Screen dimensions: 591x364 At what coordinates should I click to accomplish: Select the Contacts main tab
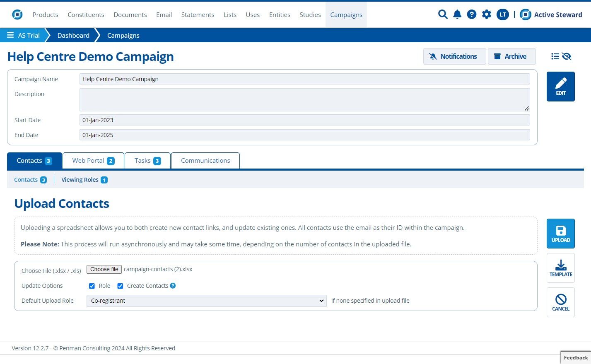click(x=34, y=161)
